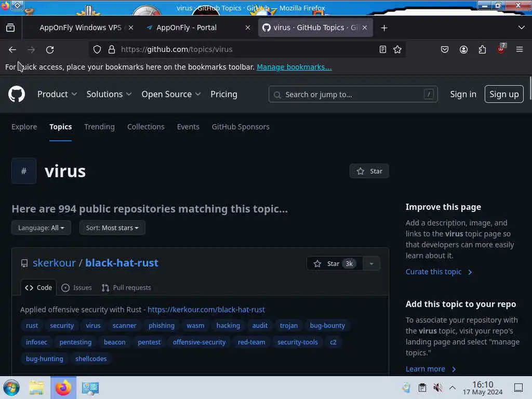Open the Firefox hamburger menu
This screenshot has height=399, width=532.
coord(520,49)
